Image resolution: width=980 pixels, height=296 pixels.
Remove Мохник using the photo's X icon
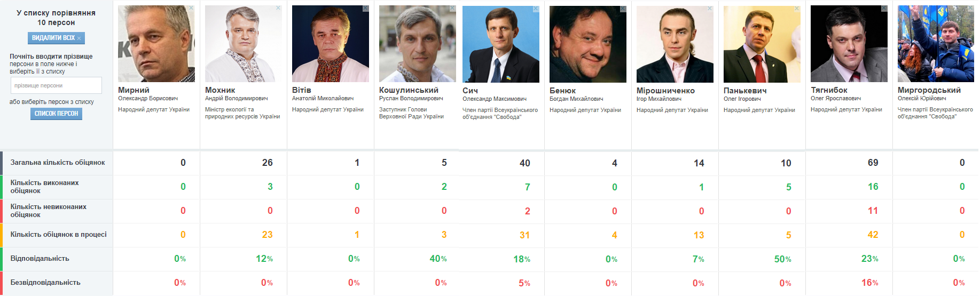pos(278,8)
